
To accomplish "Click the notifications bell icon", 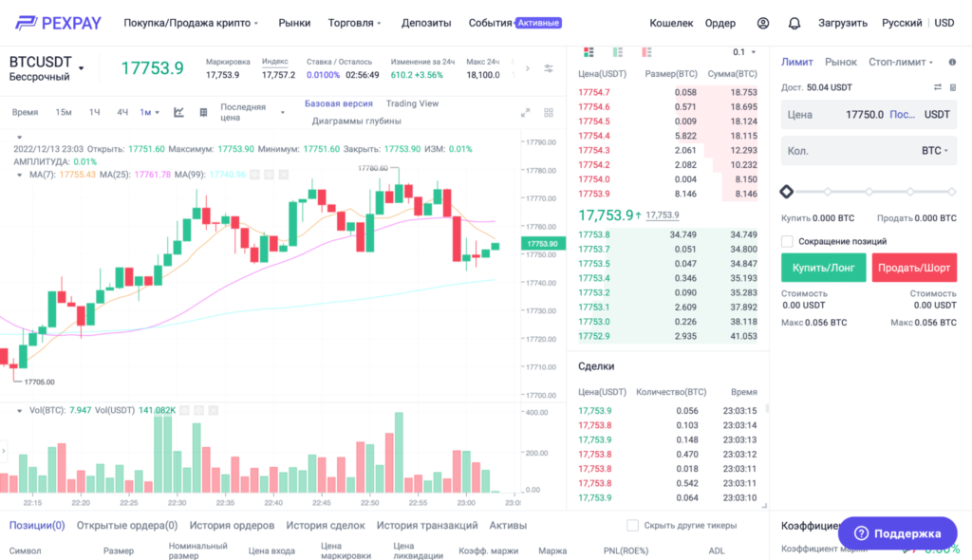I will (x=794, y=23).
